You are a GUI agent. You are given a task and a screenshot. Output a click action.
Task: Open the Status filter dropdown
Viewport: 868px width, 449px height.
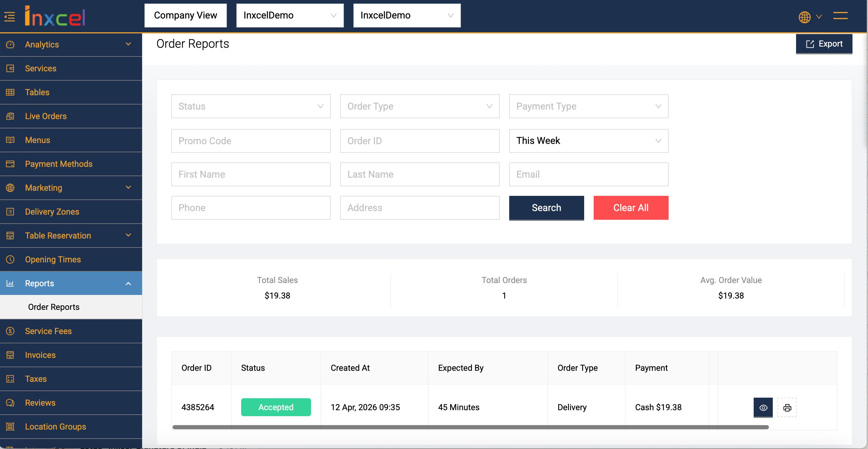point(251,106)
